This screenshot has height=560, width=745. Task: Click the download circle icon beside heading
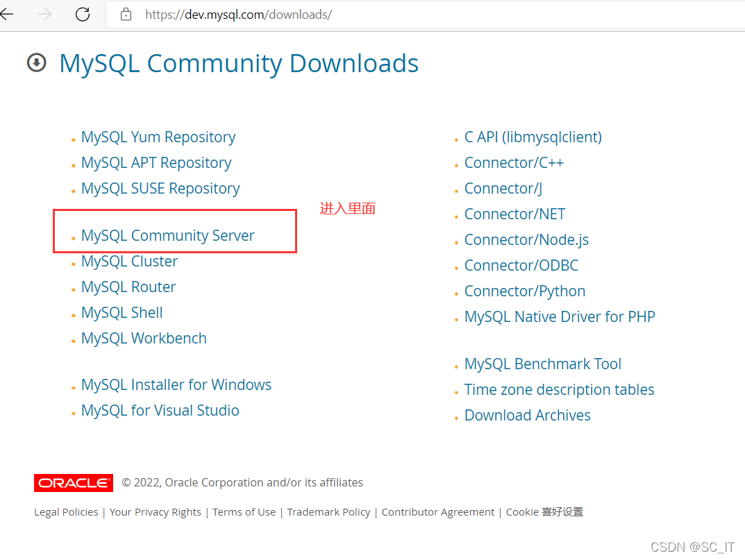pos(37,62)
